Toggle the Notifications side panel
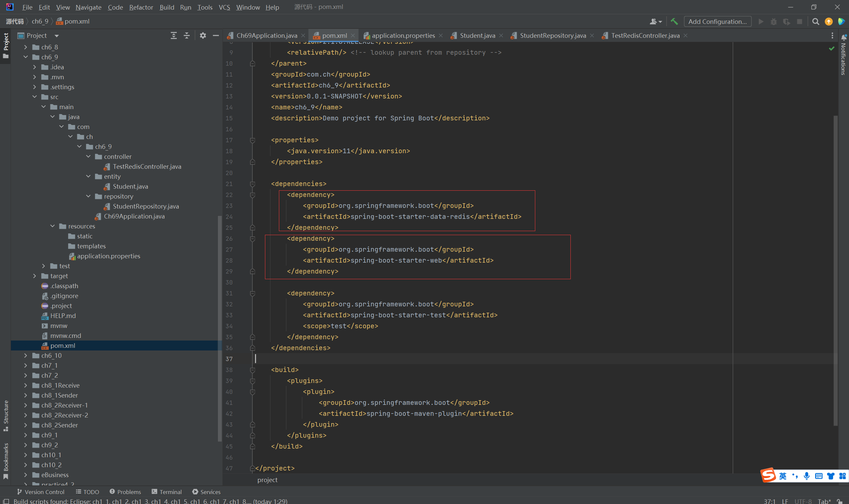 pyautogui.click(x=844, y=56)
